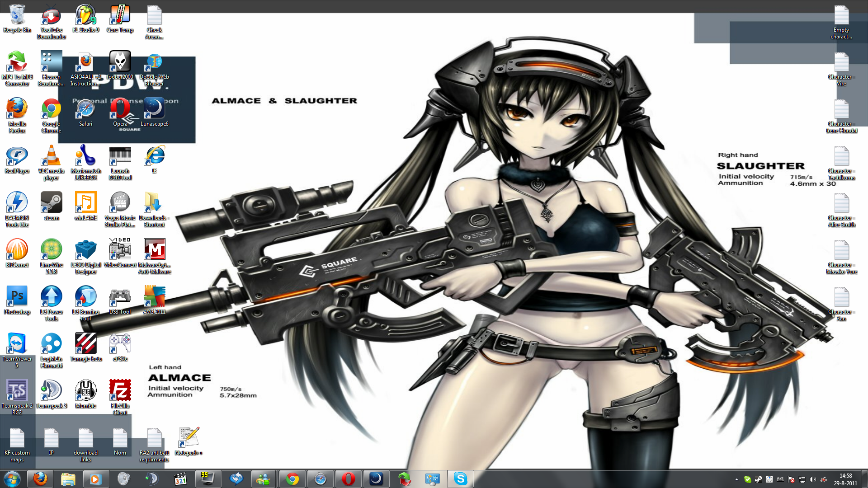Viewport: 868px width, 488px height.
Task: Select LEGO Digital Designer icon
Action: (x=86, y=257)
